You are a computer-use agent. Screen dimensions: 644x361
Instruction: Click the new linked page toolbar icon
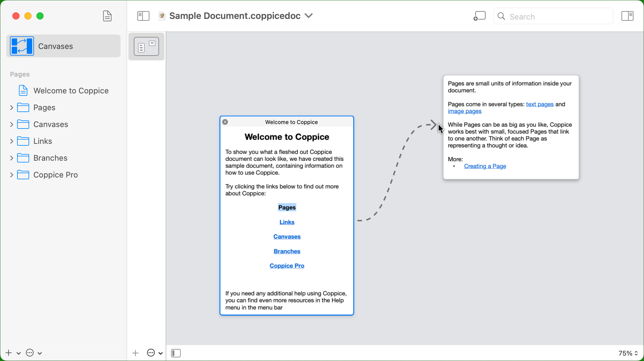click(479, 16)
